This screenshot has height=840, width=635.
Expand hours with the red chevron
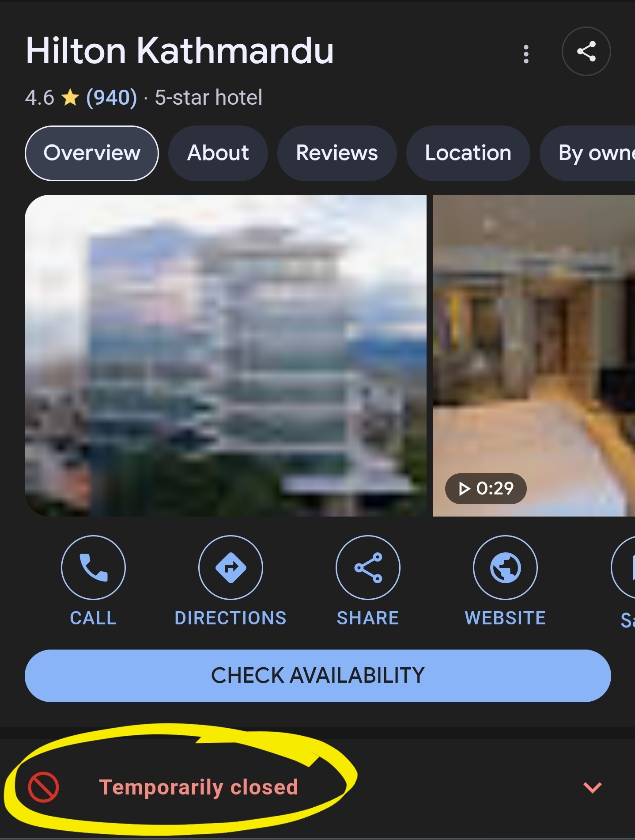click(x=592, y=787)
